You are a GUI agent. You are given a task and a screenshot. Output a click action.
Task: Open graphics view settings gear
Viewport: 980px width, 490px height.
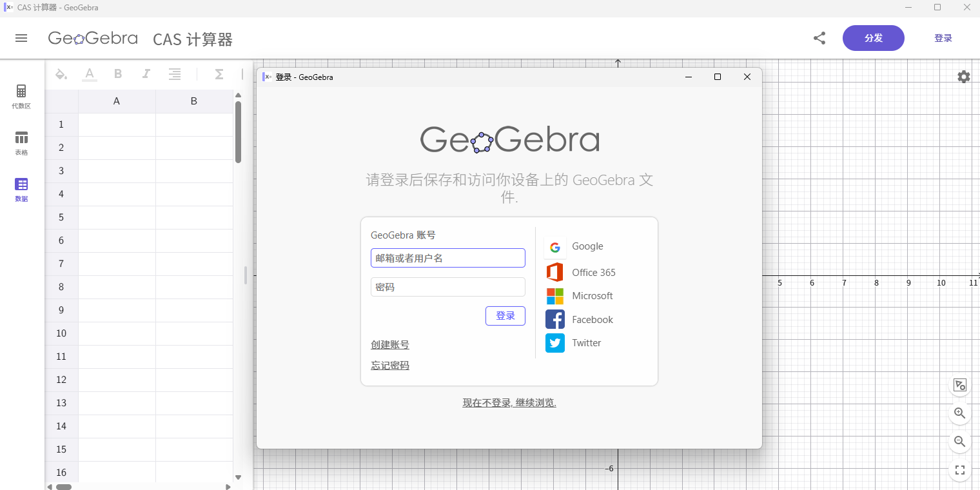[x=964, y=77]
